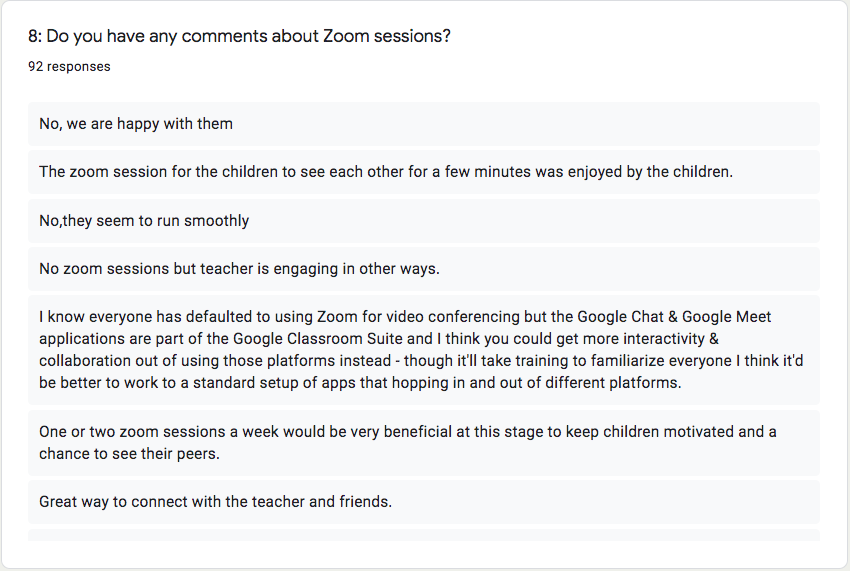Screen dimensions: 850x571
Task: Click the partially visible response card at the bottom
Action: coord(424,535)
